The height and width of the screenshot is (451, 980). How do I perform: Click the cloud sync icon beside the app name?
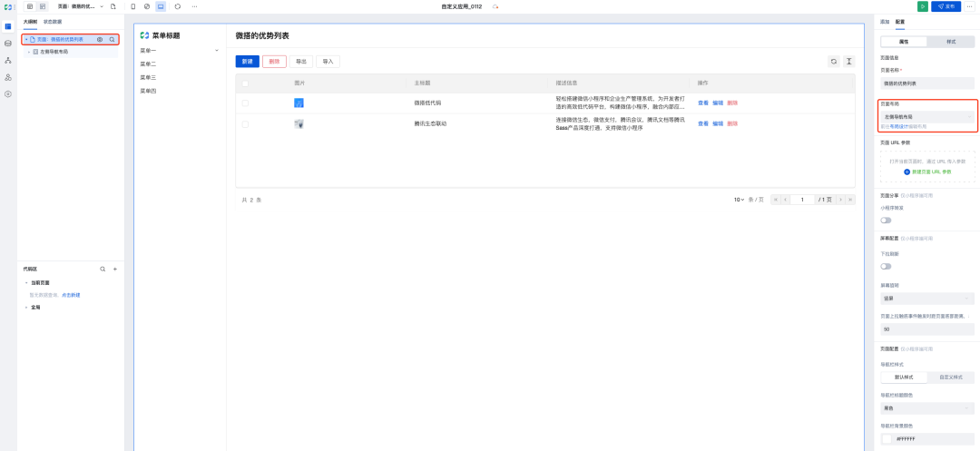point(495,6)
